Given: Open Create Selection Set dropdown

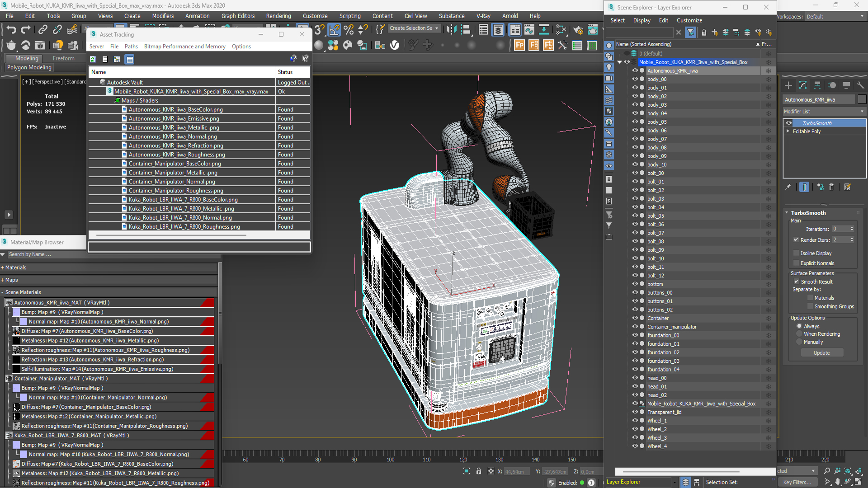Looking at the screenshot, I should tap(414, 28).
